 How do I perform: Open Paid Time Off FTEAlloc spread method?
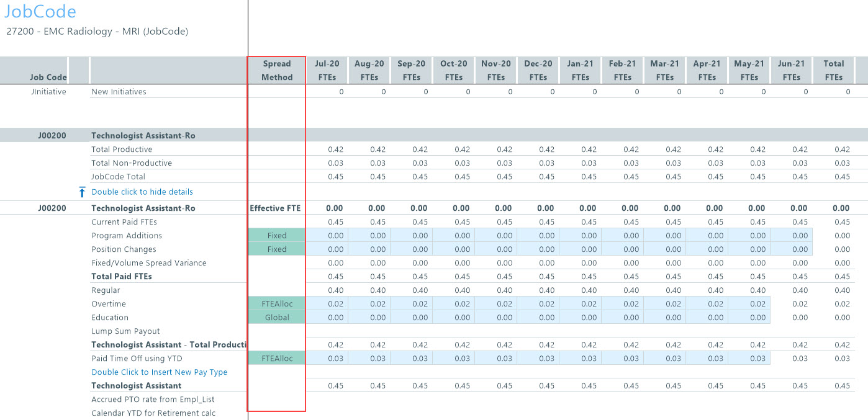277,359
